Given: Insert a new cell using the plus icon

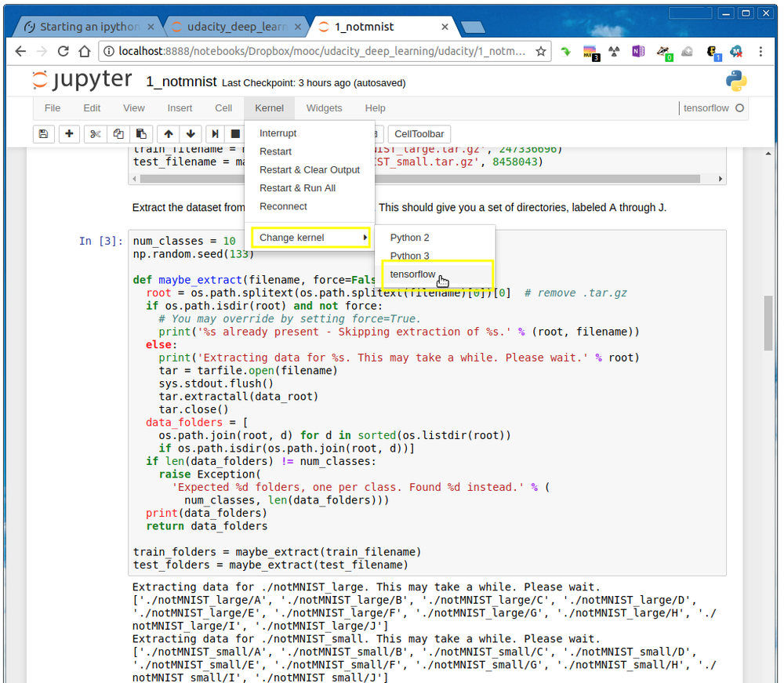Looking at the screenshot, I should 69,133.
